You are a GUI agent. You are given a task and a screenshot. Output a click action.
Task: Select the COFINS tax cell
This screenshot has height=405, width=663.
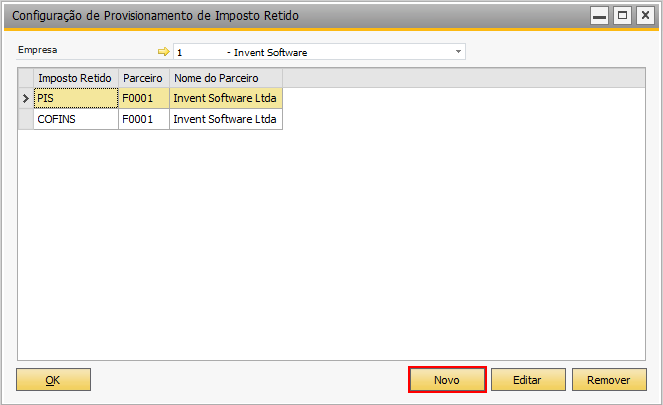tap(76, 119)
